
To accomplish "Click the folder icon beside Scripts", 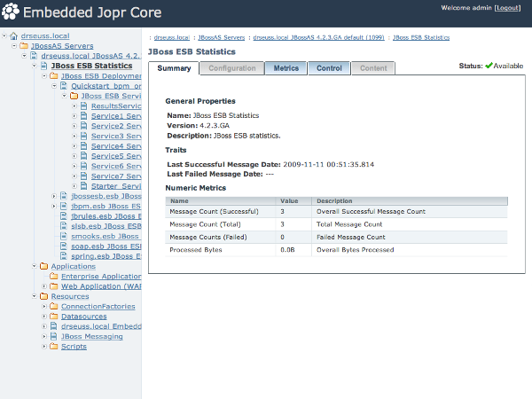I will [54, 347].
